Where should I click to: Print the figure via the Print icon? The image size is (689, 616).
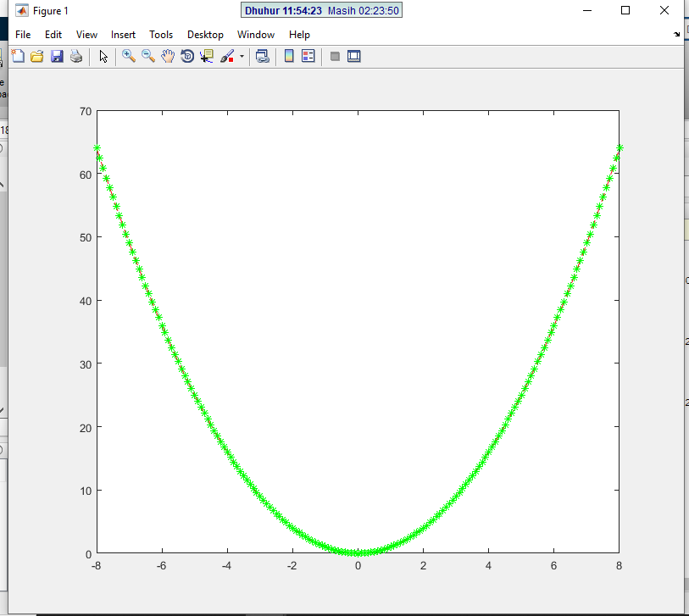pyautogui.click(x=75, y=56)
